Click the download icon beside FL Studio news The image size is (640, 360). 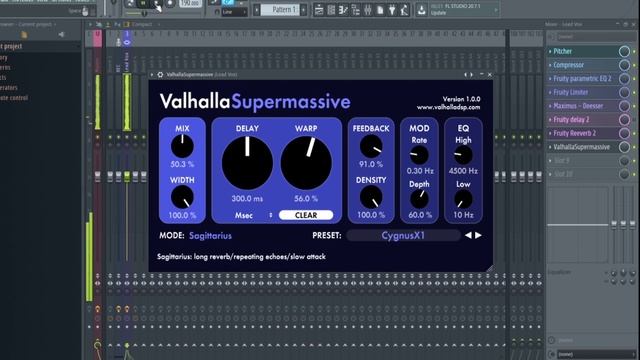[x=422, y=10]
